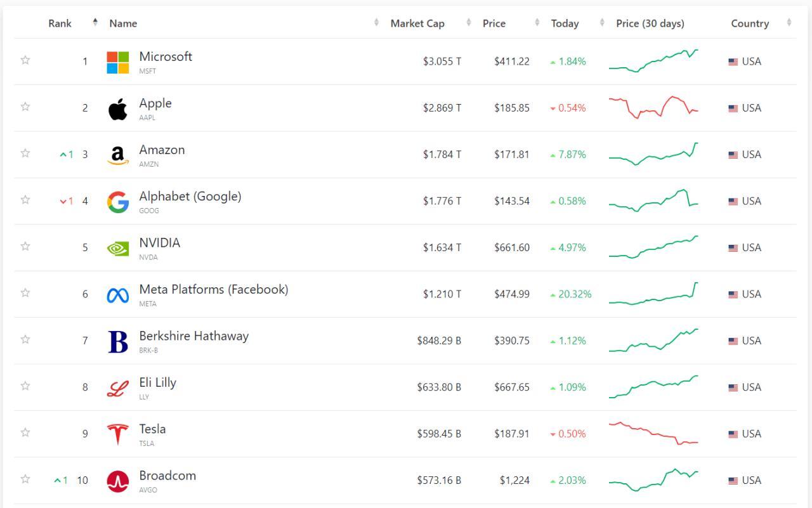Open the Alphabet (Google) company page
Screen dimensions: 812x508
(x=190, y=197)
